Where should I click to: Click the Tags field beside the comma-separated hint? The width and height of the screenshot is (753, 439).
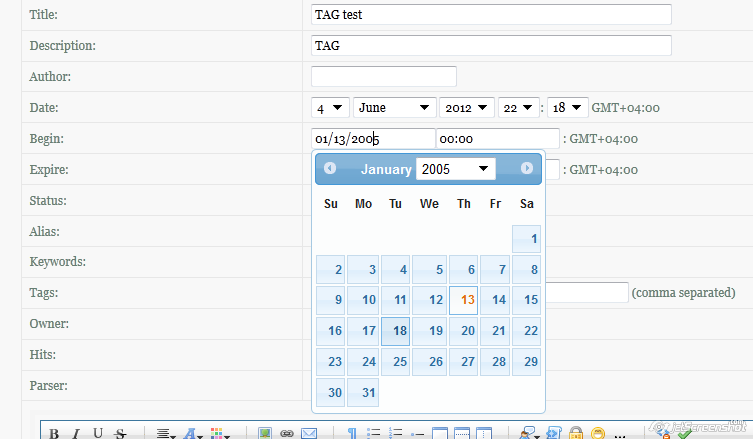[587, 293]
